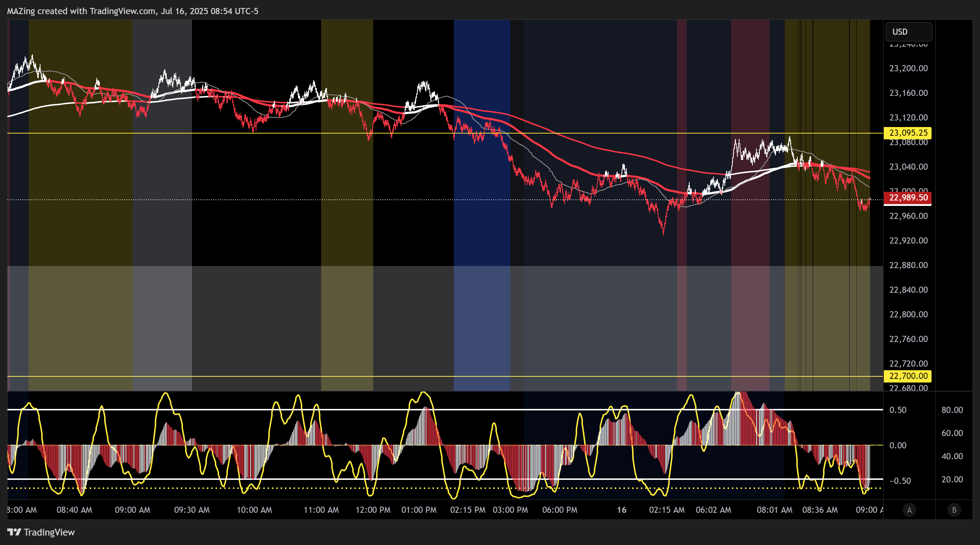
Task: Click the 60.00 indicator scale value
Action: [x=952, y=433]
